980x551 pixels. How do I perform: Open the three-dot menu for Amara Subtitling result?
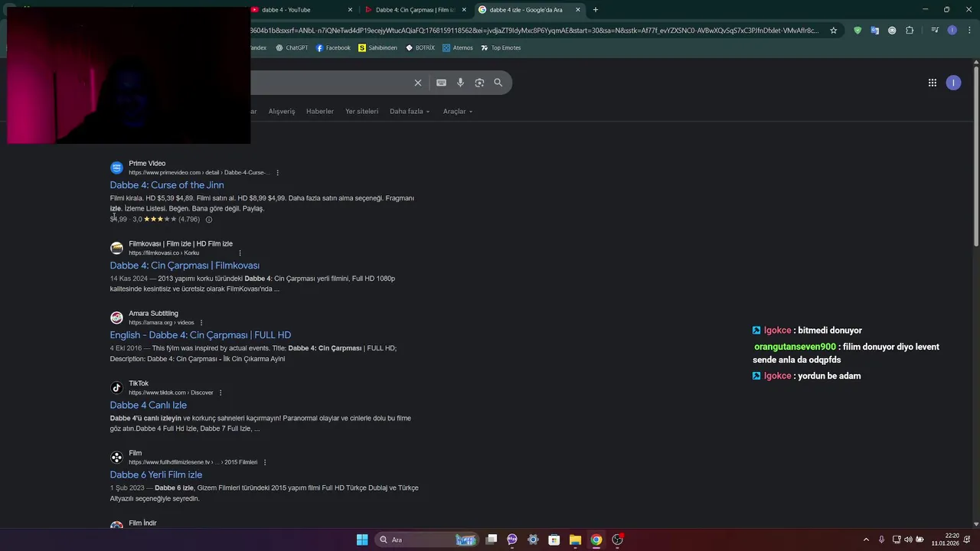(201, 323)
